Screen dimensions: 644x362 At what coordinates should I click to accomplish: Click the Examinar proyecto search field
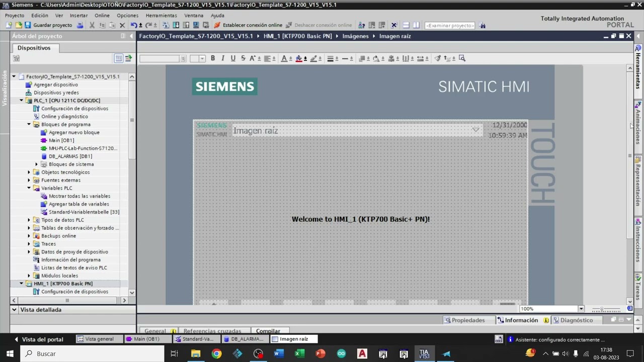pyautogui.click(x=450, y=25)
